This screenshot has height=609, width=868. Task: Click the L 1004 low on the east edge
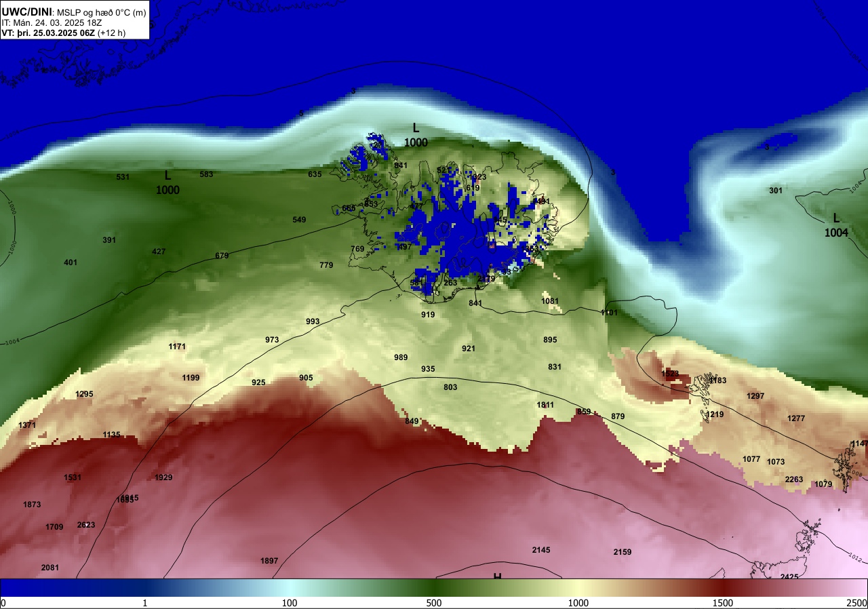(x=836, y=225)
